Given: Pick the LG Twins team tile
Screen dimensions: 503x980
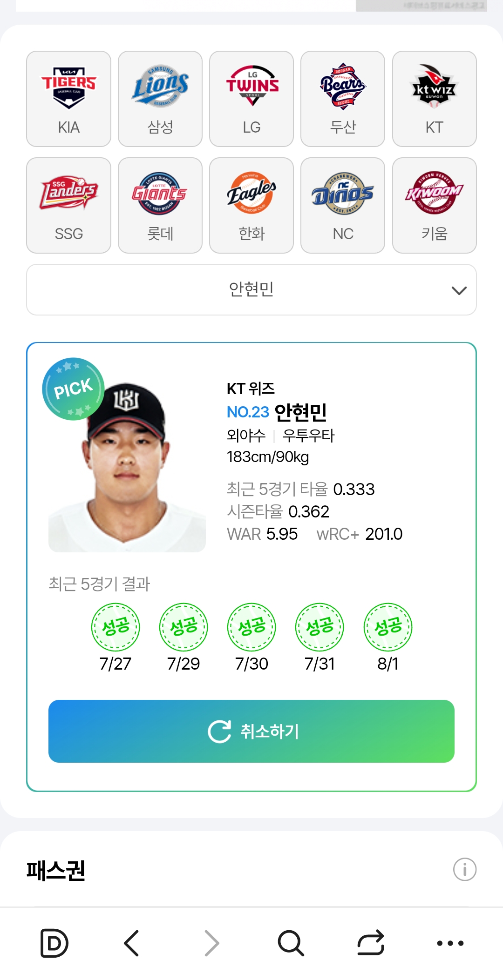Looking at the screenshot, I should [251, 99].
